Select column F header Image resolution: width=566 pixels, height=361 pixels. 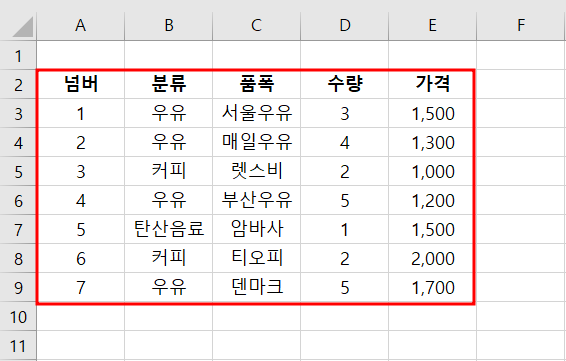tap(521, 26)
